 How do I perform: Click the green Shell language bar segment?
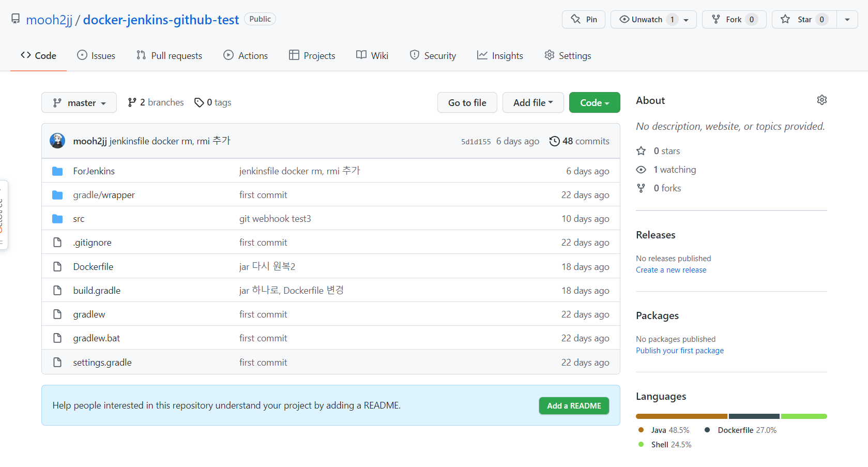click(804, 416)
